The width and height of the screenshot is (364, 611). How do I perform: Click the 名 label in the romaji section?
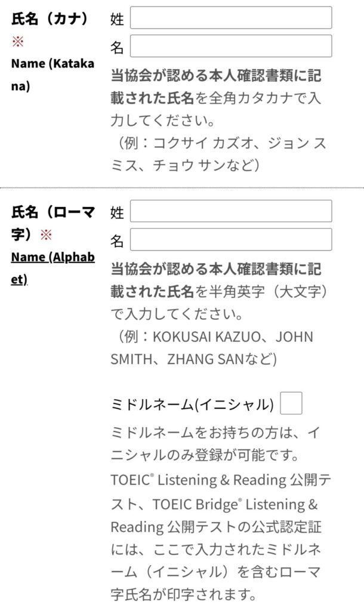coord(118,240)
